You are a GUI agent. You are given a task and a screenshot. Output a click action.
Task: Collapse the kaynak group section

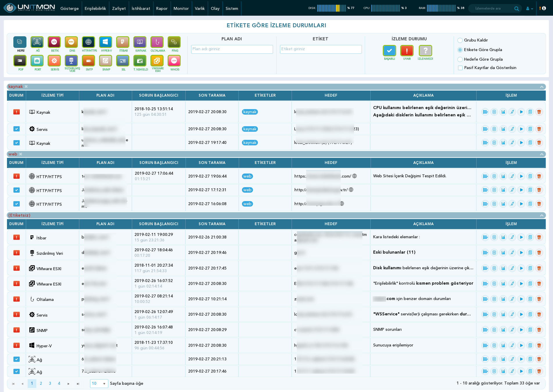coord(542,87)
